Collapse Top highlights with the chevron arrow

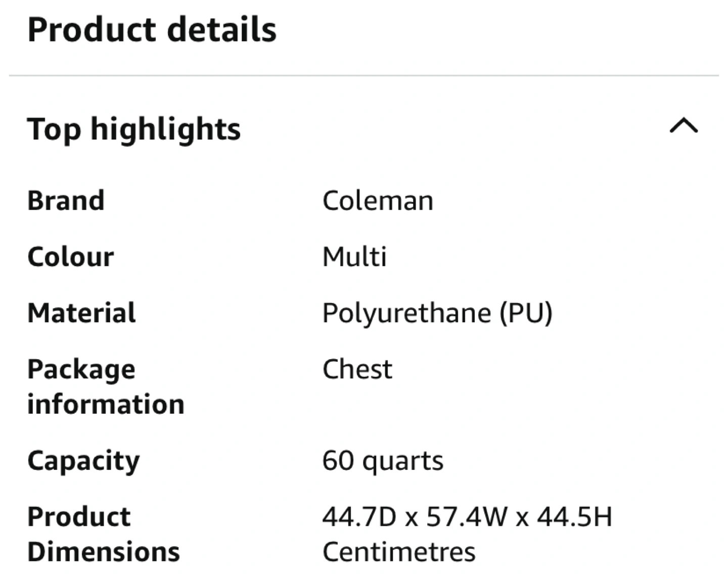tap(684, 125)
